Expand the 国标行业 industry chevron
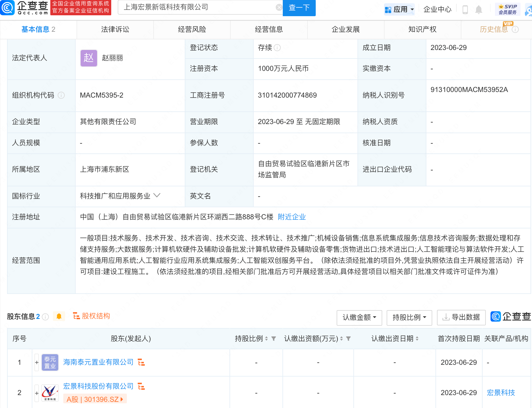The width and height of the screenshot is (532, 408). pyautogui.click(x=157, y=195)
